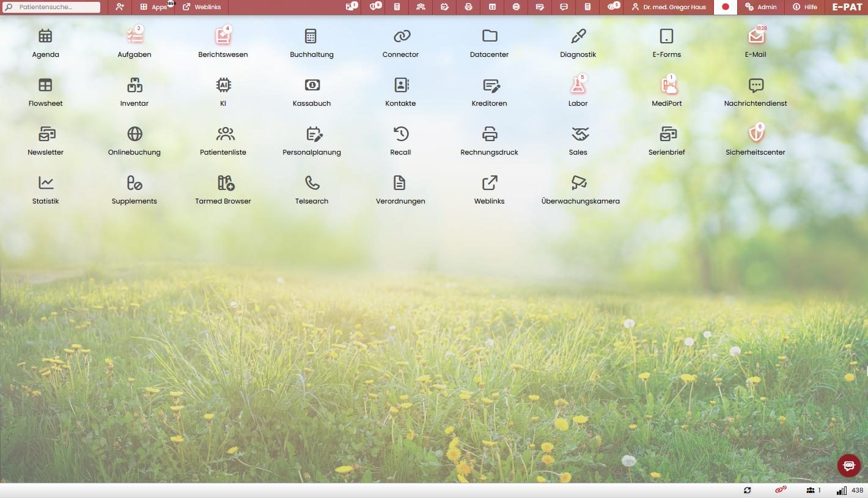This screenshot has width=868, height=498.
Task: Open the Sicherheitscenter shield app
Action: tap(756, 140)
